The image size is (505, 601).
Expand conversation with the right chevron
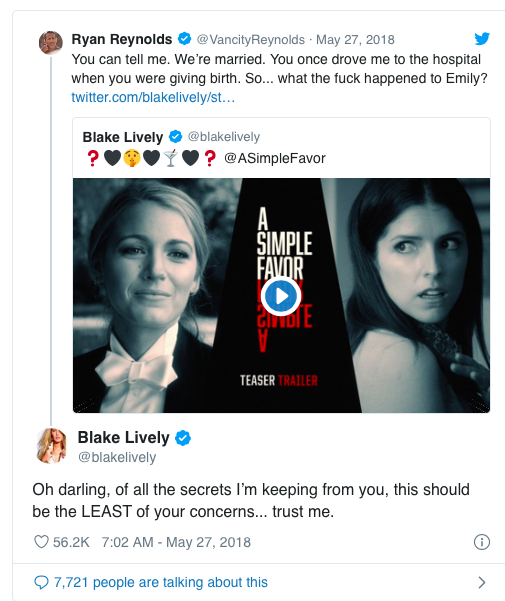coord(482,583)
